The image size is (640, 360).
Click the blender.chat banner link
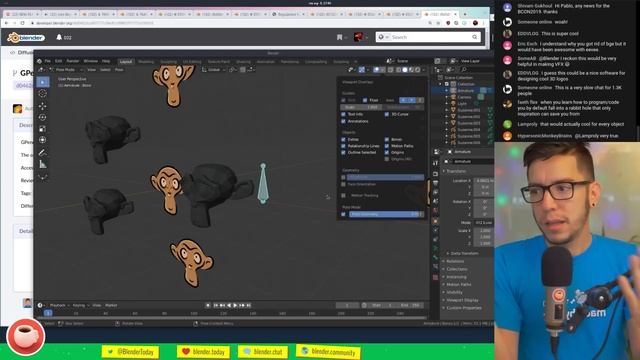click(263, 351)
